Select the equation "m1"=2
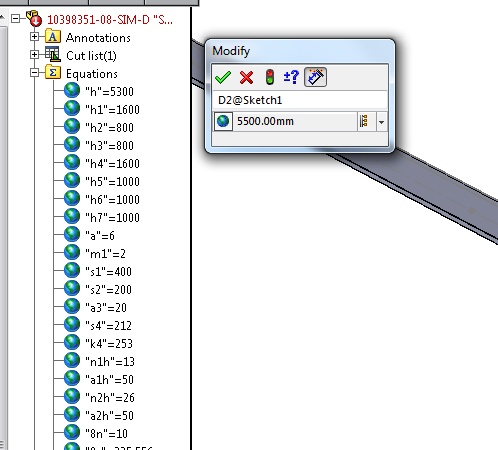498x450 pixels. pyautogui.click(x=105, y=254)
